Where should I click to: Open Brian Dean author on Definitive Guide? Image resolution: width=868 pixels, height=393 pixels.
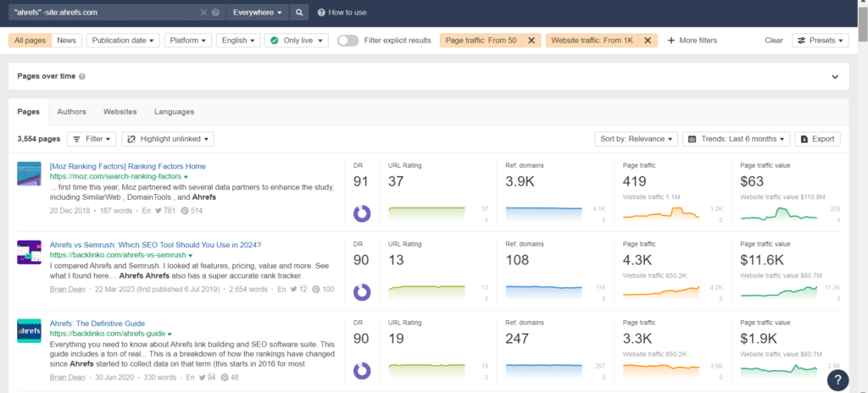(68, 378)
